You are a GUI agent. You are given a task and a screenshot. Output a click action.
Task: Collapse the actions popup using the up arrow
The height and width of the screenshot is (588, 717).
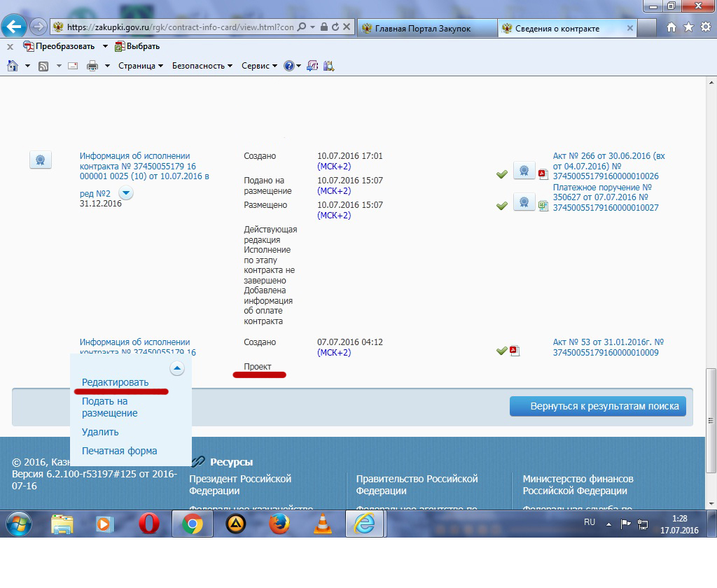click(x=177, y=367)
